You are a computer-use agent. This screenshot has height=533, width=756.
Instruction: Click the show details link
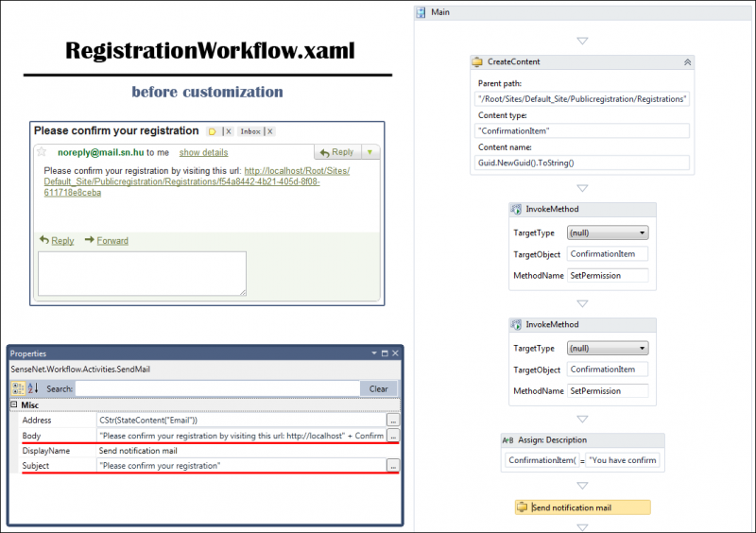[203, 152]
